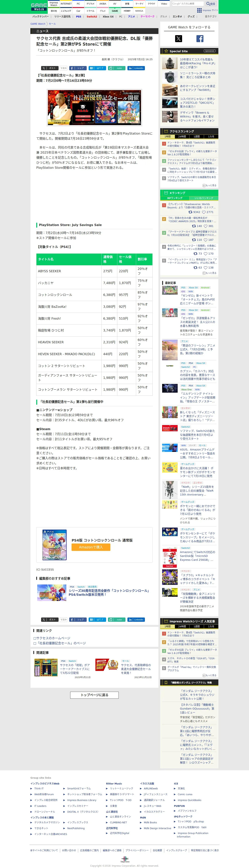249x868 pixels.
Task: Open 「ゼンゼロ」浮波柚葉&アリス latest article
Action: (198, 322)
